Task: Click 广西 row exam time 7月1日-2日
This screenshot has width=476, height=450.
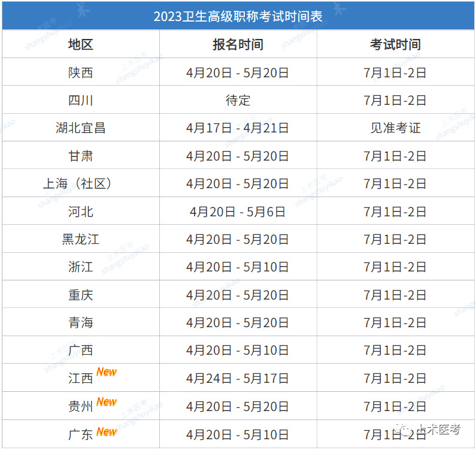Action: [395, 350]
